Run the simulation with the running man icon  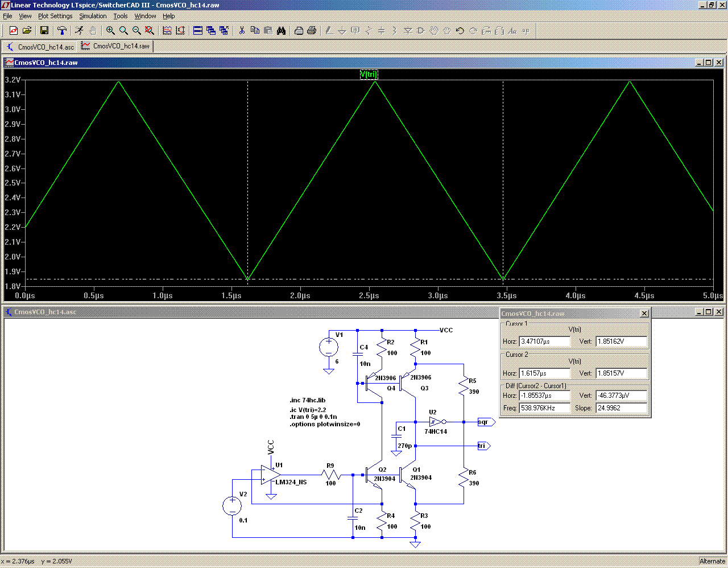click(79, 31)
